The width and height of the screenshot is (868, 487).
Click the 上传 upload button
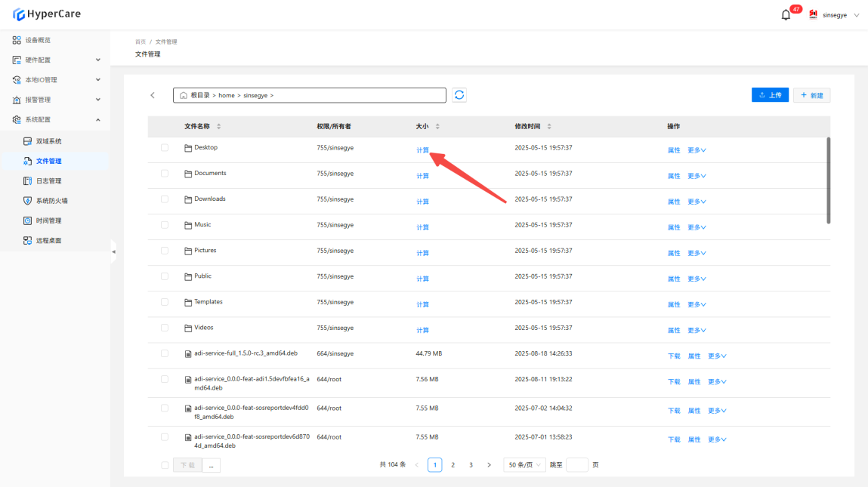[770, 95]
